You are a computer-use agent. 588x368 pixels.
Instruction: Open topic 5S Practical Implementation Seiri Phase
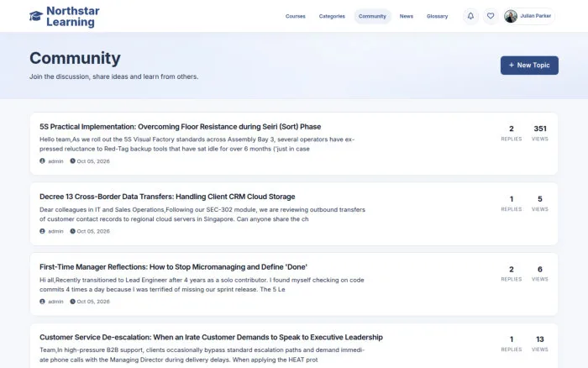(180, 127)
